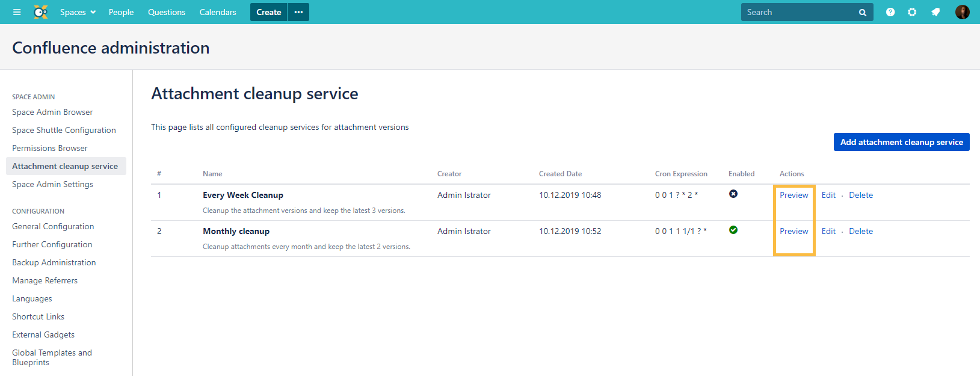The width and height of the screenshot is (980, 376).
Task: Open the Calendars menu item
Action: 218,12
